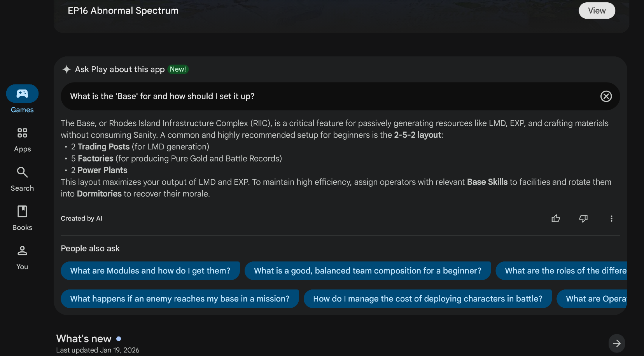Click the Ask Play sparkle icon
Image resolution: width=644 pixels, height=356 pixels.
click(x=66, y=69)
